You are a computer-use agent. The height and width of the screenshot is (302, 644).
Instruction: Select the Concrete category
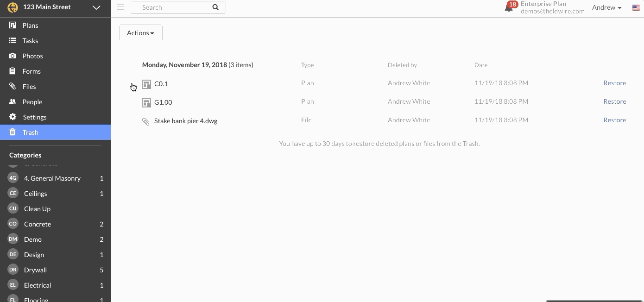point(56,224)
